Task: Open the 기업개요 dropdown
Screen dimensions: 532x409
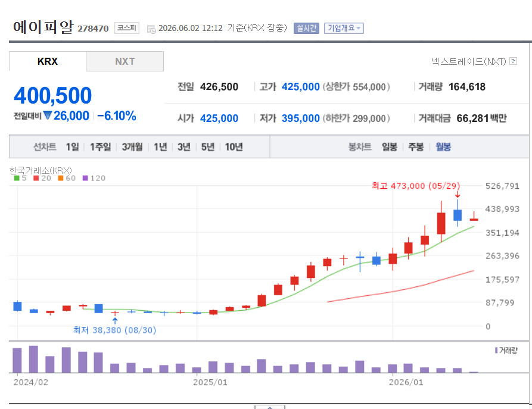Action: [344, 28]
